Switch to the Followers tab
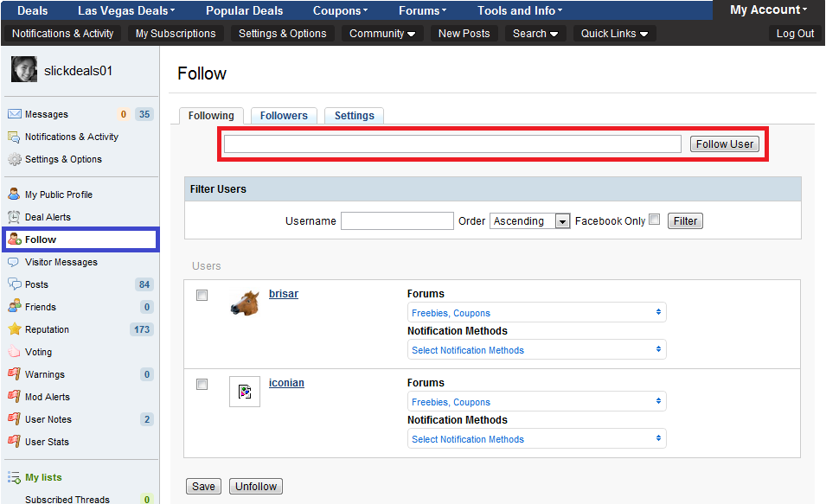 pos(284,115)
